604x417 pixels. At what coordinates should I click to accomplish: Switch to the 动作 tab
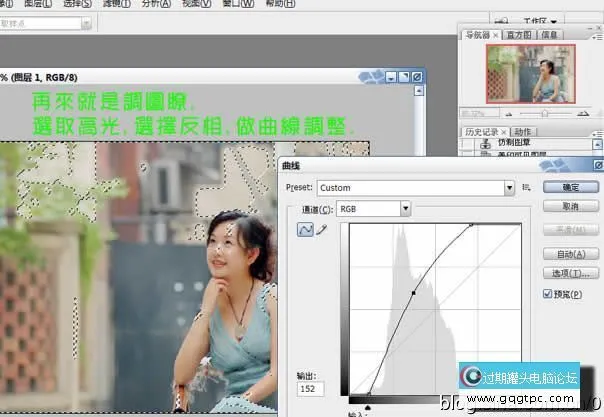click(x=523, y=132)
